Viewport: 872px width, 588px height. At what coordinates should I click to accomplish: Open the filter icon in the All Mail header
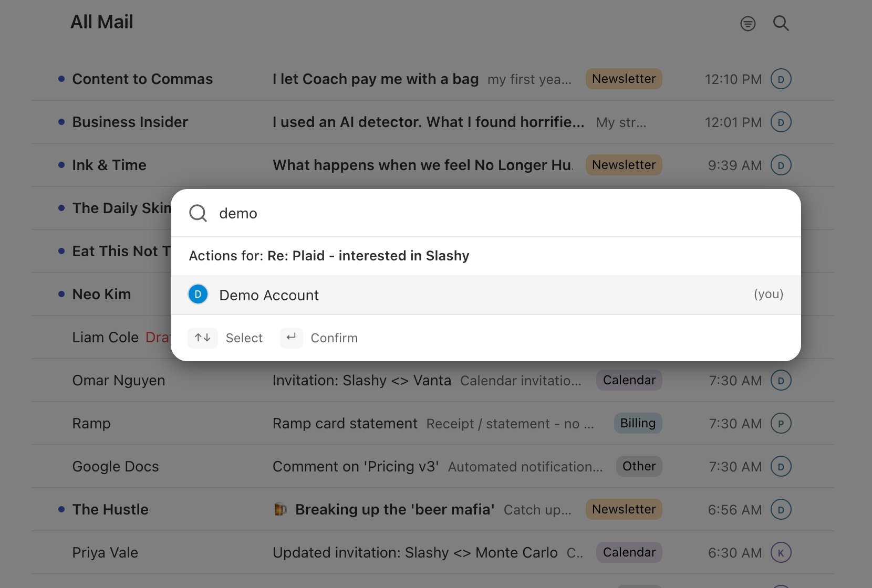click(x=748, y=24)
